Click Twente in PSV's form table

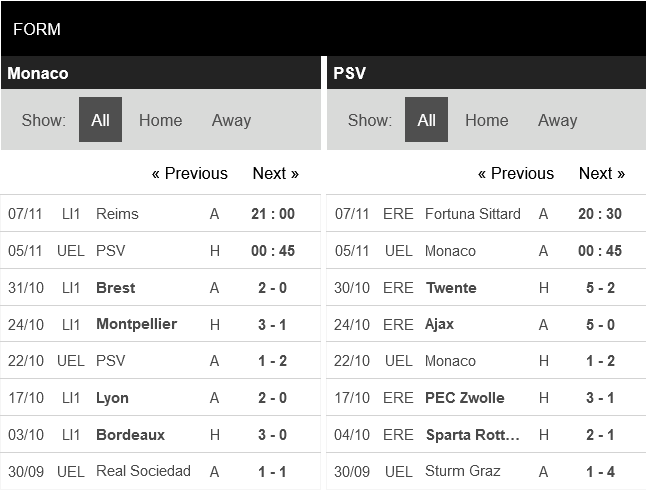coord(450,288)
